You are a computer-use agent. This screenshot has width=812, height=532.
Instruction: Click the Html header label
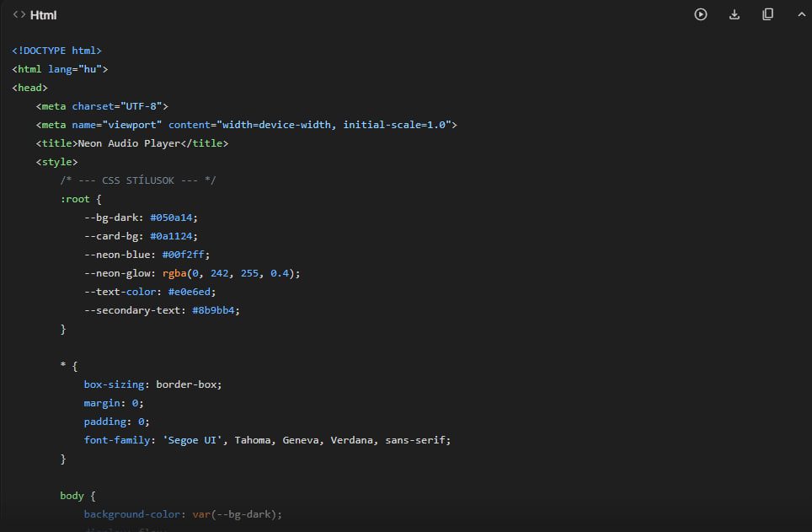[43, 15]
